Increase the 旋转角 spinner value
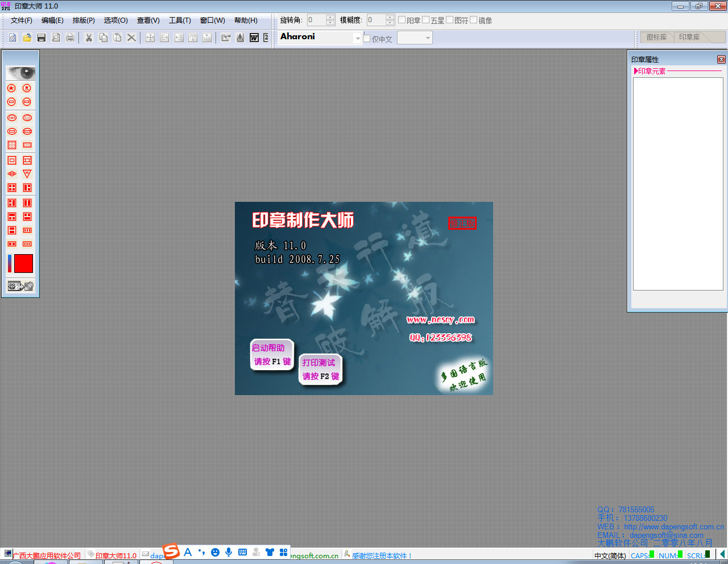 330,17
